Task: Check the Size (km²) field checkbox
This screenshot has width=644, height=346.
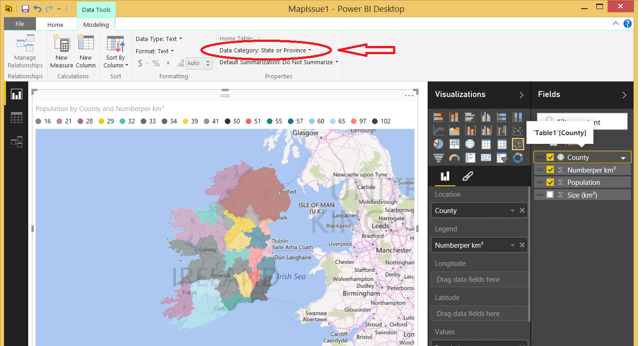Action: point(550,195)
